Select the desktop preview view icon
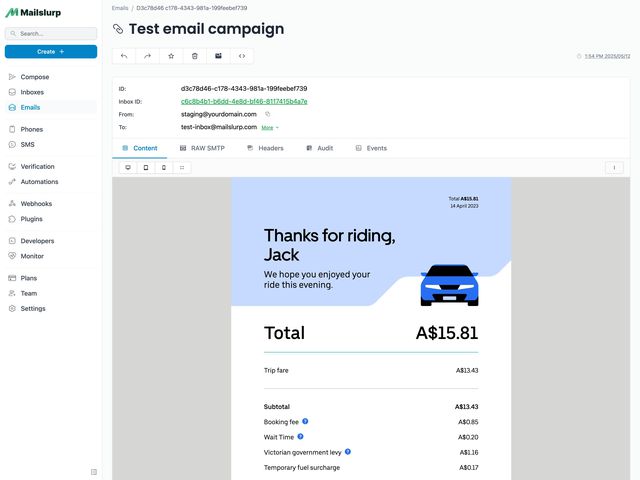The width and height of the screenshot is (640, 480). (x=127, y=168)
